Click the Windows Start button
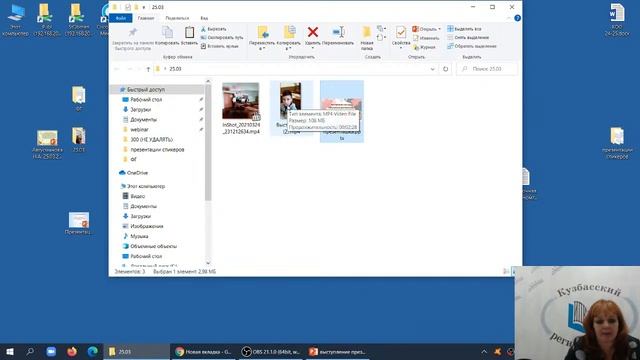Image resolution: width=640 pixels, height=360 pixels. (x=9, y=351)
